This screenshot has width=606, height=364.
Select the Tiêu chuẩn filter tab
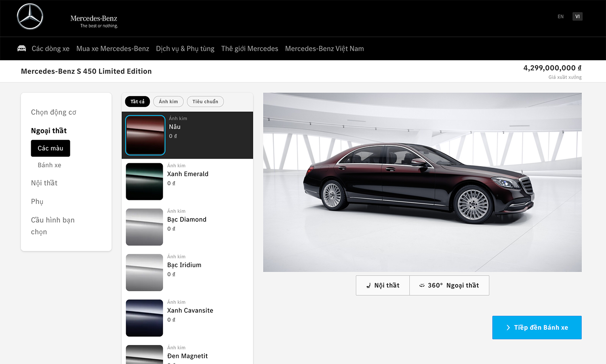click(x=205, y=101)
